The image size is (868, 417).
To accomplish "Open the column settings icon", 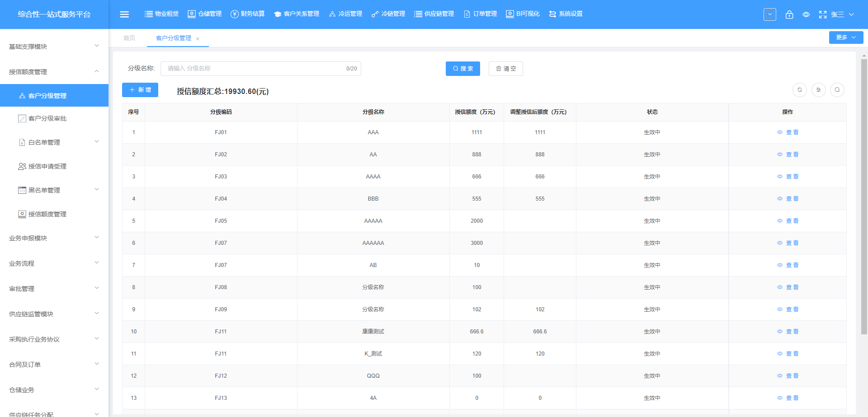I will [x=819, y=90].
